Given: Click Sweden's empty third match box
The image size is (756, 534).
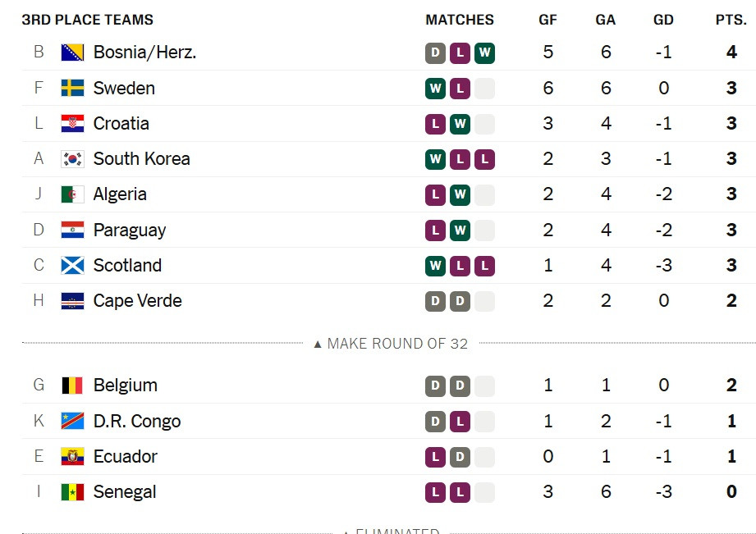Looking at the screenshot, I should point(484,89).
